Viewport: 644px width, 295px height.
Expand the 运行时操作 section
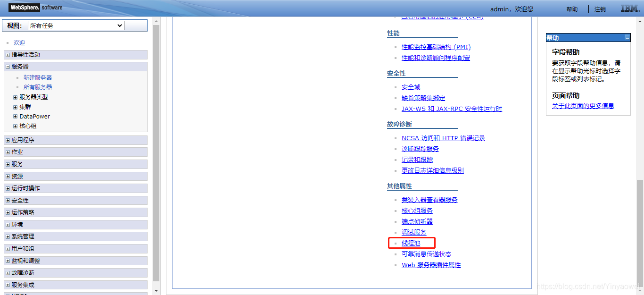click(8, 188)
